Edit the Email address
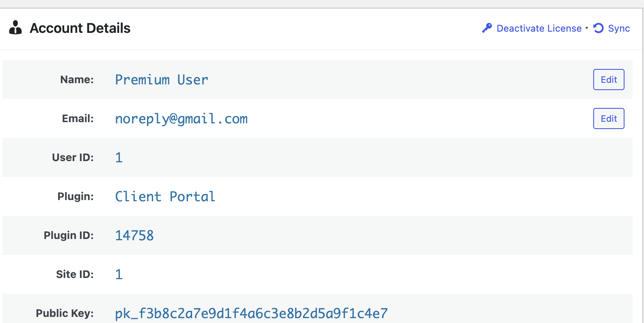The width and height of the screenshot is (644, 323). click(609, 118)
